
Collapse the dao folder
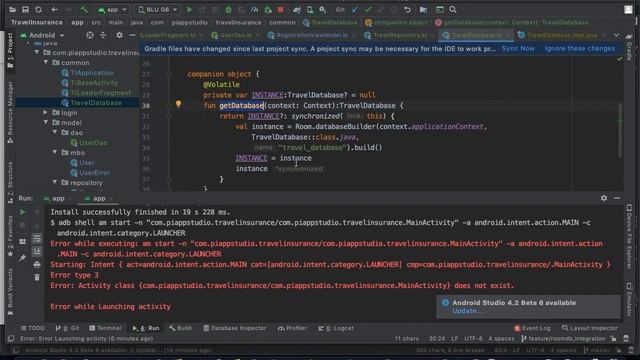55,132
